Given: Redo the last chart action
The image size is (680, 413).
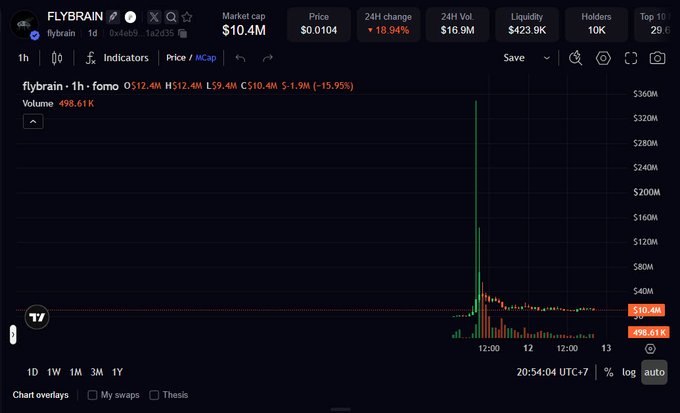Looking at the screenshot, I should click(268, 58).
